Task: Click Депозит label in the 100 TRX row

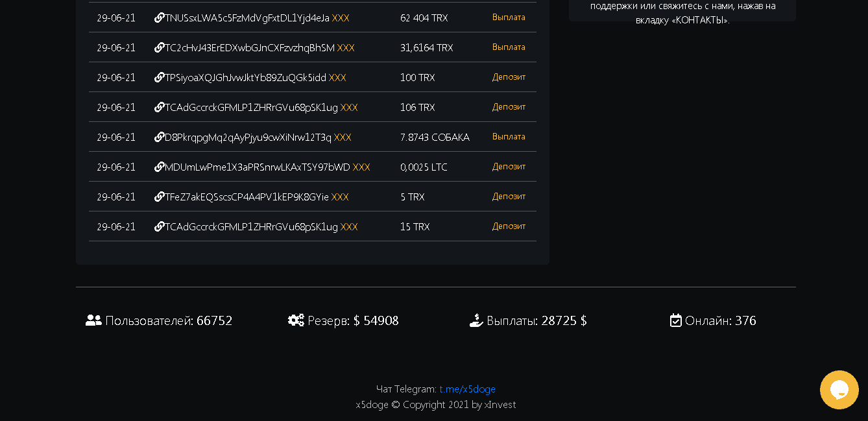Action: click(509, 77)
